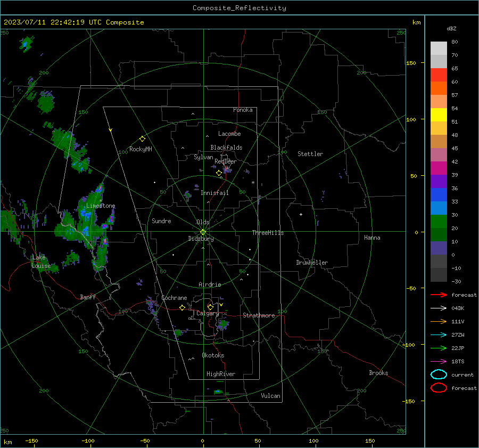The image size is (479, 448).
Task: Click the yellow diamond marker near RockyMH
Action: click(x=142, y=139)
